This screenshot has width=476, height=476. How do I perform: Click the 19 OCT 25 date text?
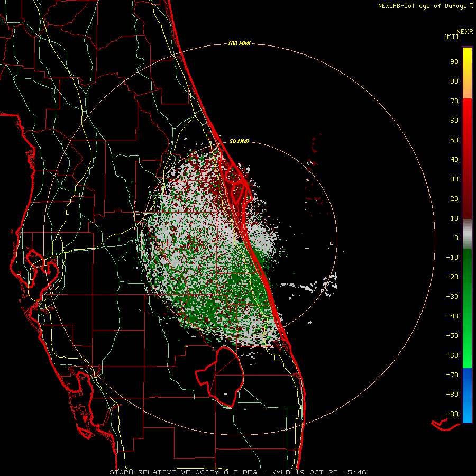point(317,472)
